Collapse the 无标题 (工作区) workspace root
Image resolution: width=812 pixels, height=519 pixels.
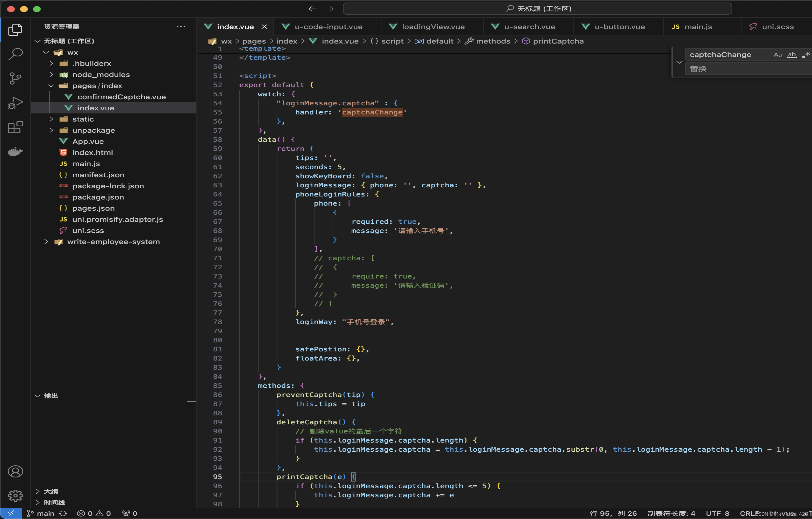pos(37,41)
